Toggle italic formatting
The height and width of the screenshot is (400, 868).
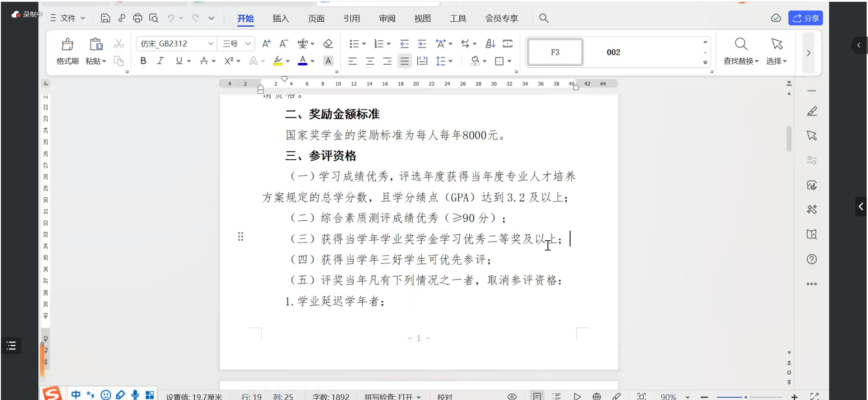coord(160,61)
